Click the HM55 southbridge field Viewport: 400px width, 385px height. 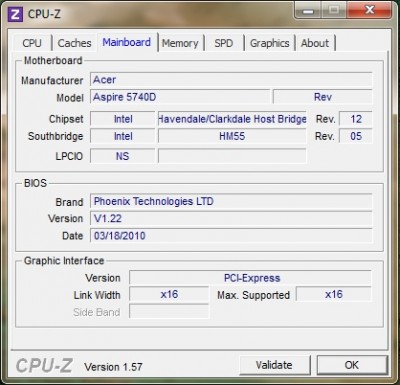tap(232, 136)
